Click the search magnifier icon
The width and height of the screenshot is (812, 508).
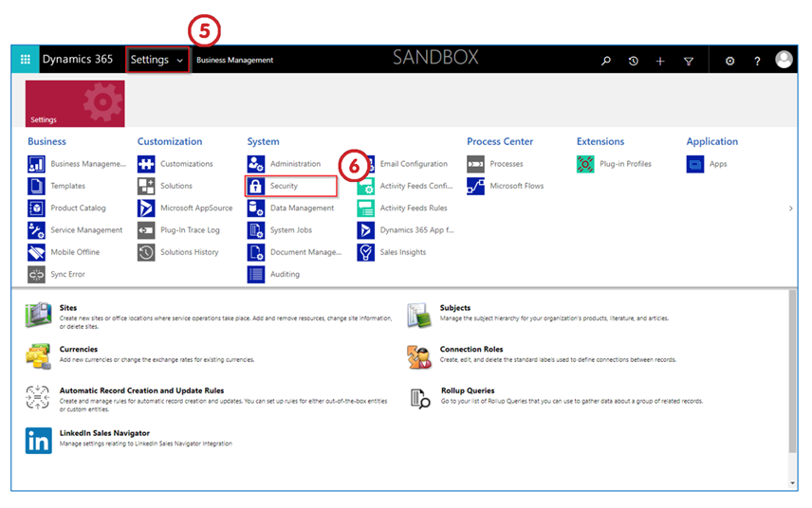[606, 61]
